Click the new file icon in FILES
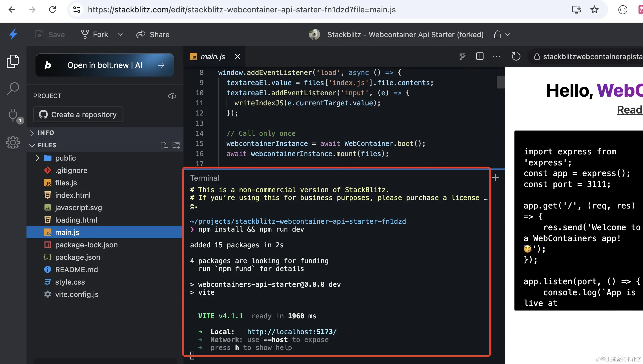Image resolution: width=643 pixels, height=364 pixels. coord(164,145)
